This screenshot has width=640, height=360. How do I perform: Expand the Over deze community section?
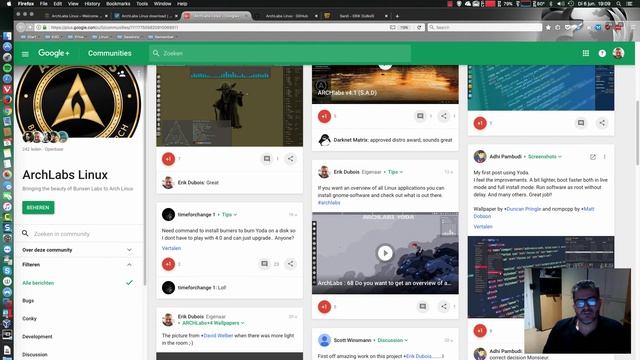(78, 250)
